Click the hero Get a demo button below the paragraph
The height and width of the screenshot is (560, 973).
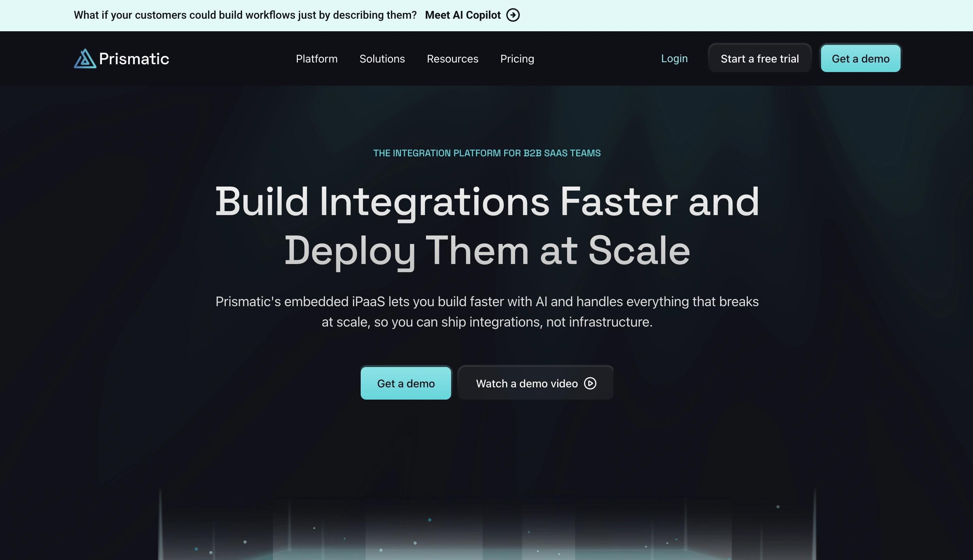tap(406, 383)
